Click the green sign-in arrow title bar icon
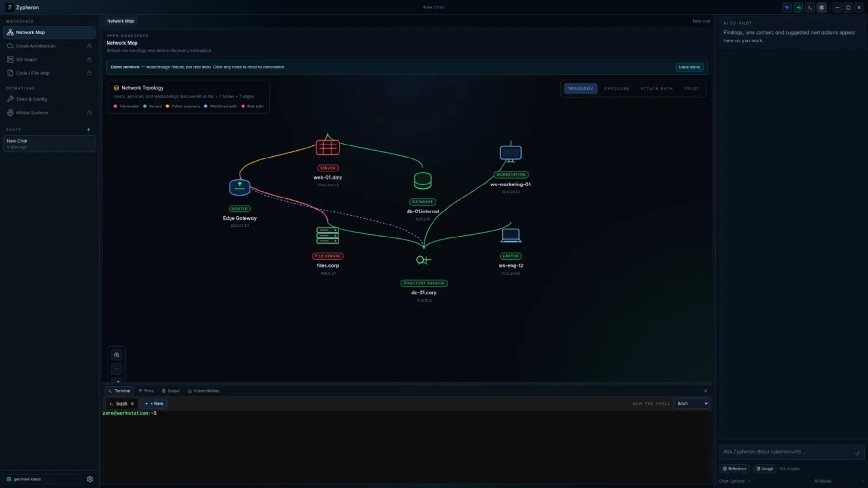 (x=798, y=7)
